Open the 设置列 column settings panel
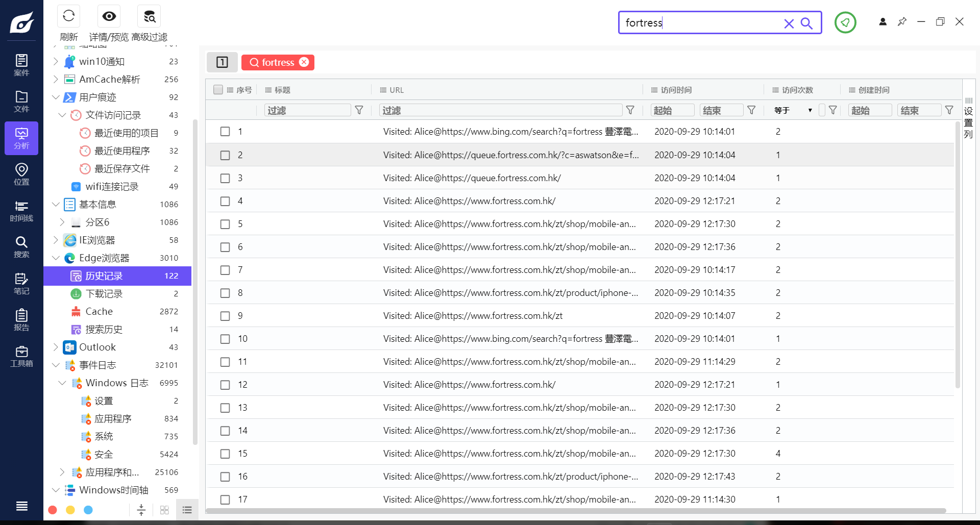 pos(968,117)
